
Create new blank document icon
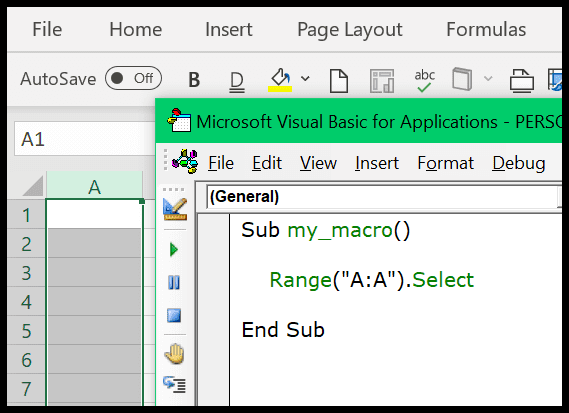[x=339, y=81]
